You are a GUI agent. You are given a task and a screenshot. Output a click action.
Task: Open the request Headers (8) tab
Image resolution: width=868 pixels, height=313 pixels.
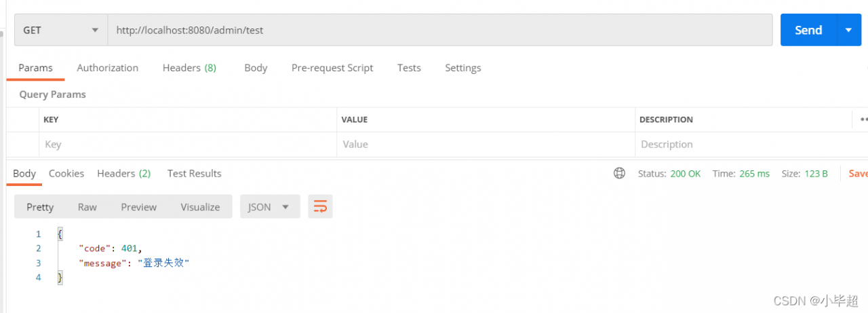click(x=189, y=68)
